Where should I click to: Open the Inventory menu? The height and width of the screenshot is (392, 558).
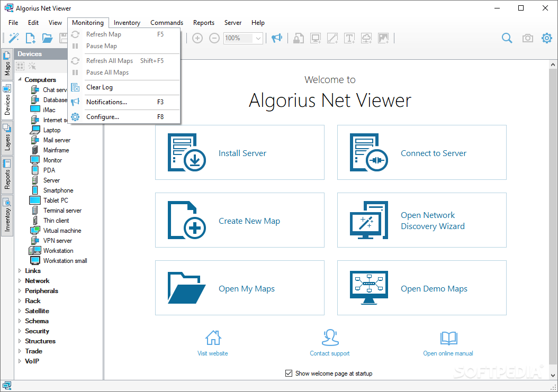127,22
